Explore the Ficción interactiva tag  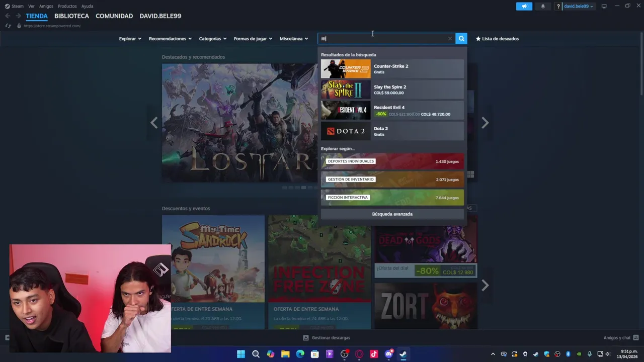(x=392, y=198)
